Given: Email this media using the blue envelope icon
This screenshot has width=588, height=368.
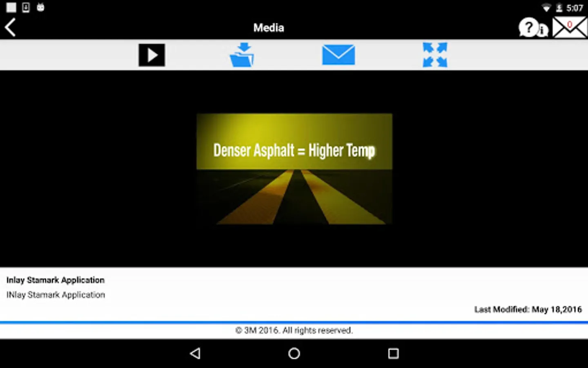Looking at the screenshot, I should 339,55.
